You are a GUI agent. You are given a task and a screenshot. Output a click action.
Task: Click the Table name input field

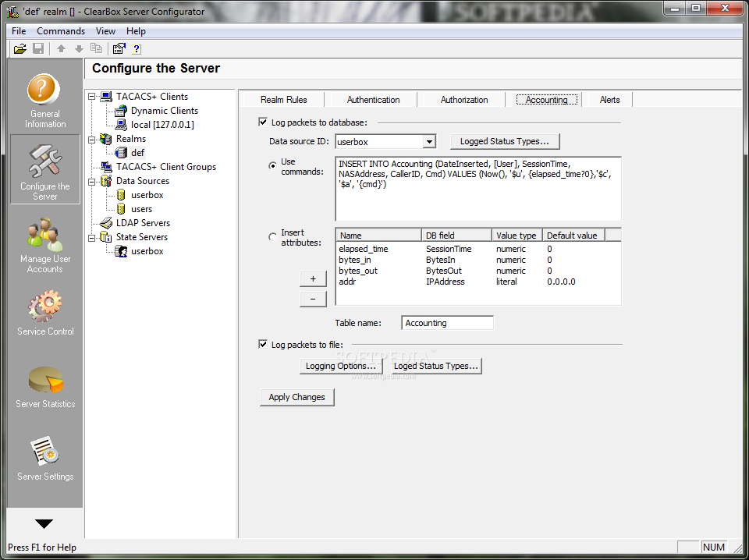[x=447, y=323]
